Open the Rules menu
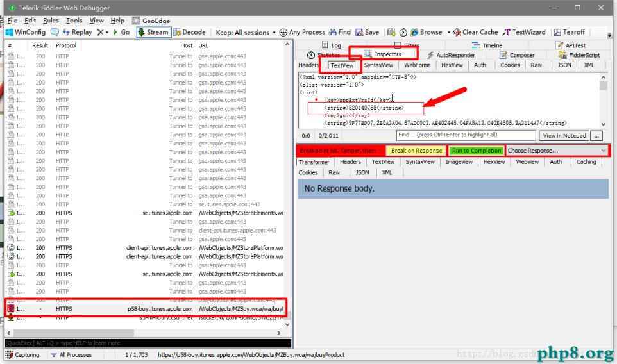This screenshot has height=364, width=617. [51, 21]
